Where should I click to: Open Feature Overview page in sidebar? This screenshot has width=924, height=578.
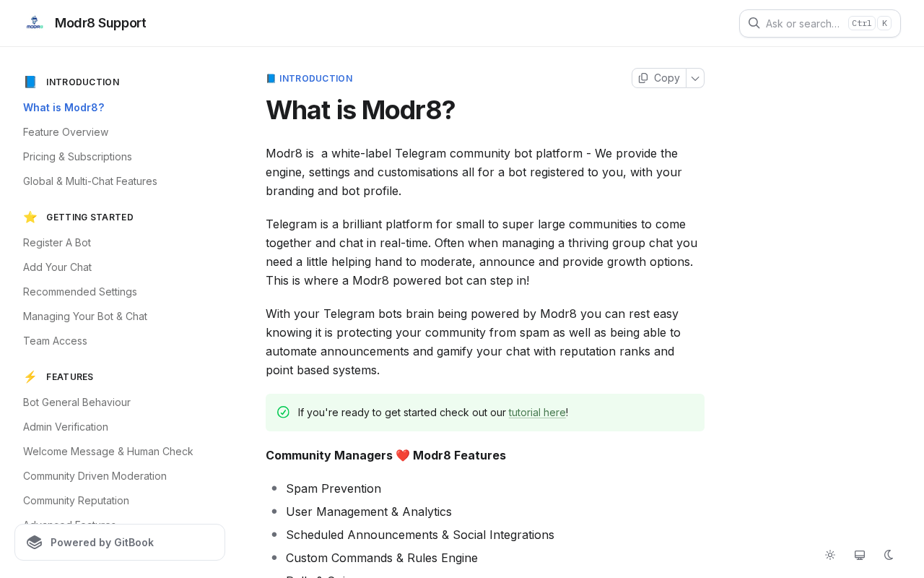tap(66, 132)
